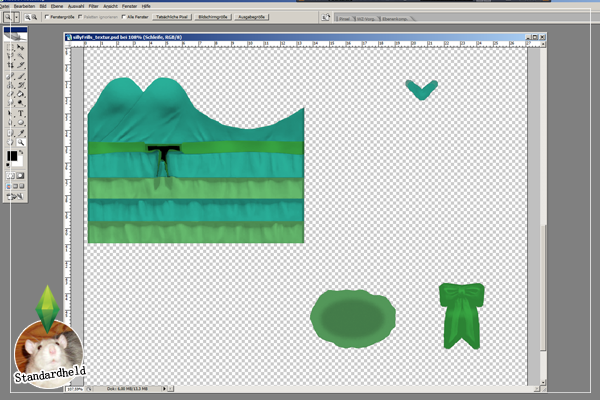Select the Path Selection tool
Screen dimensions: 600x400
pyautogui.click(x=10, y=114)
